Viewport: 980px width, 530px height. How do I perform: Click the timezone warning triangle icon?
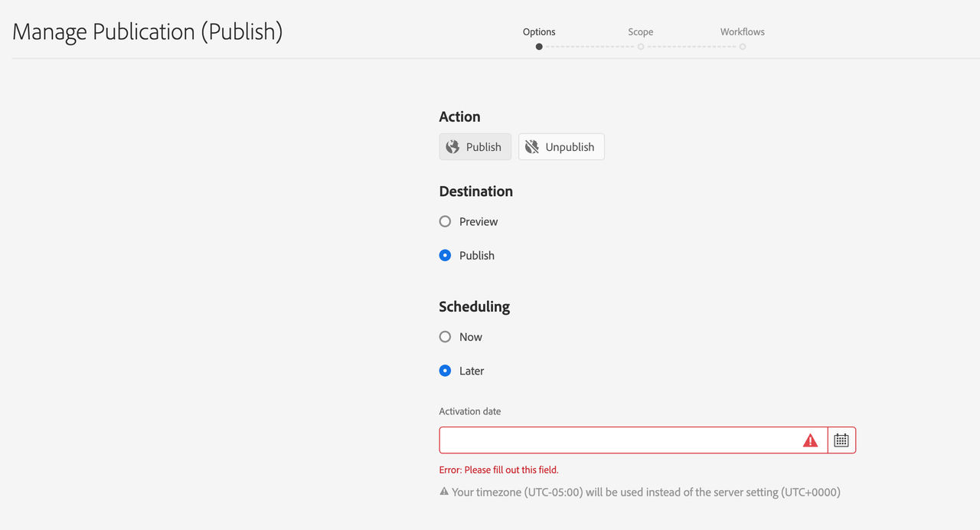point(444,492)
